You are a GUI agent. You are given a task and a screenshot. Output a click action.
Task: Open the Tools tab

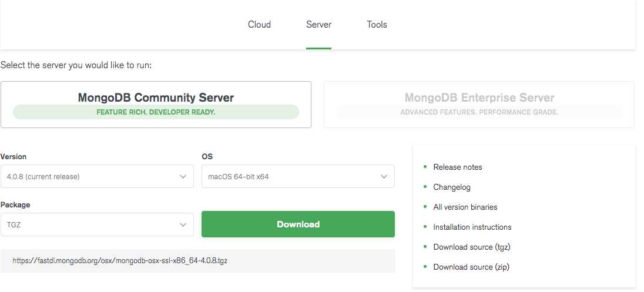[x=377, y=25]
